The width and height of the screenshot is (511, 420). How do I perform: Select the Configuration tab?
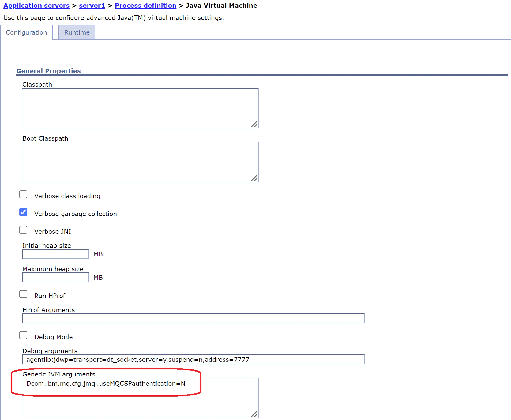coord(26,32)
